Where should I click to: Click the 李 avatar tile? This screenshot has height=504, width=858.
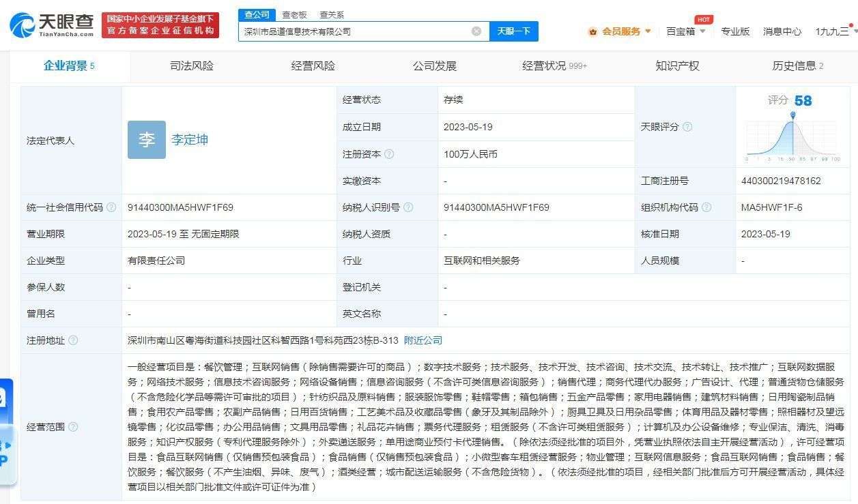(x=147, y=140)
